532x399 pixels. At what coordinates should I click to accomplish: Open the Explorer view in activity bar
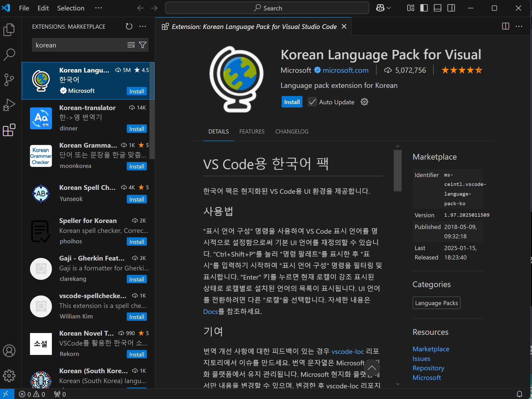pyautogui.click(x=9, y=30)
